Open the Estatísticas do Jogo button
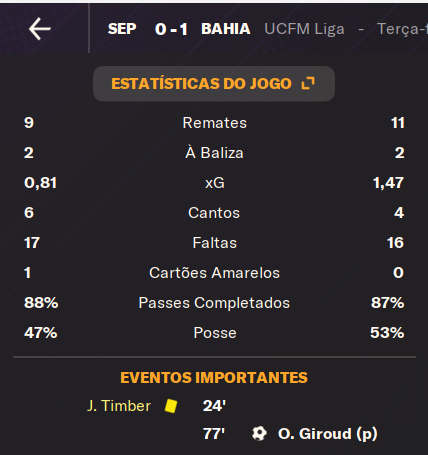The height and width of the screenshot is (455, 428). 214,84
